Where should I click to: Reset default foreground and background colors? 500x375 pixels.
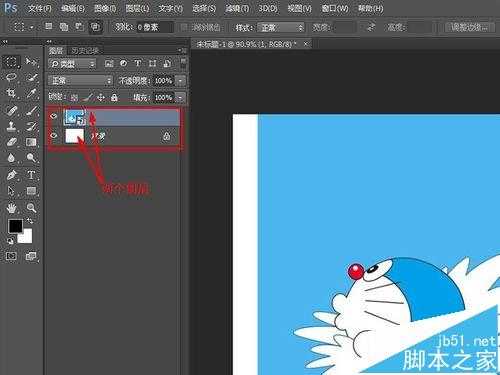coord(10,240)
